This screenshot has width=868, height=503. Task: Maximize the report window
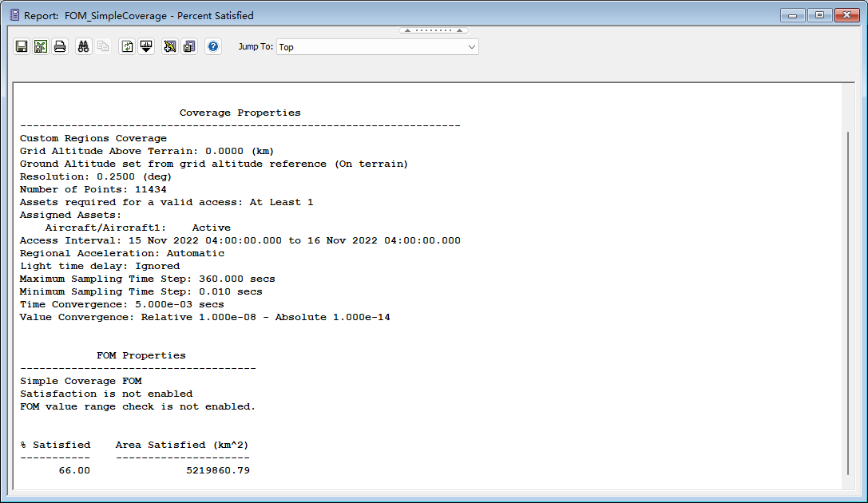pyautogui.click(x=819, y=15)
